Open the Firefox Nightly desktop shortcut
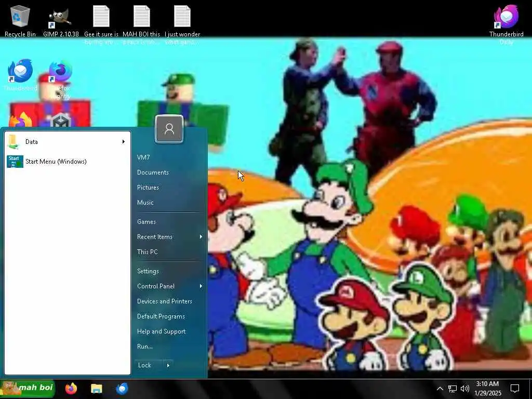Viewport: 532px width, 399px height. pos(61,79)
